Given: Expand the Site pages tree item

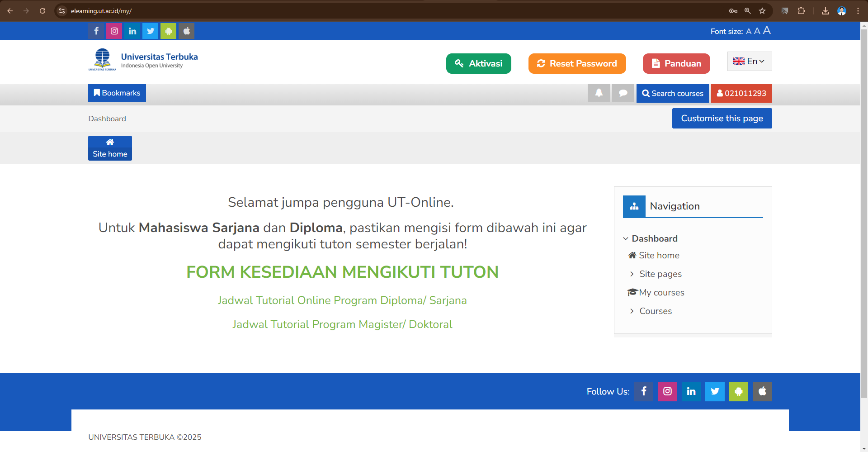Looking at the screenshot, I should coord(632,274).
